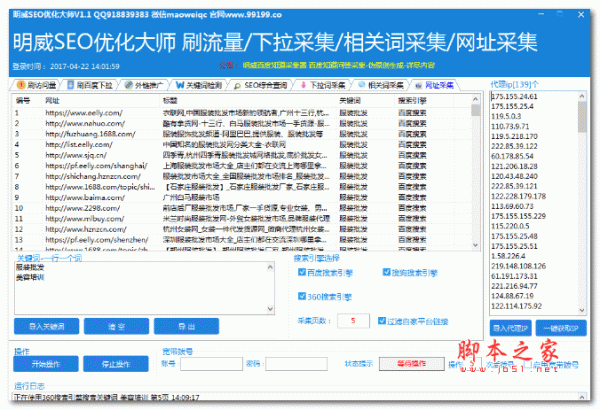Uncheck the 360搜索引擎 checkbox
Viewport: 600px width, 410px height.
[x=302, y=296]
